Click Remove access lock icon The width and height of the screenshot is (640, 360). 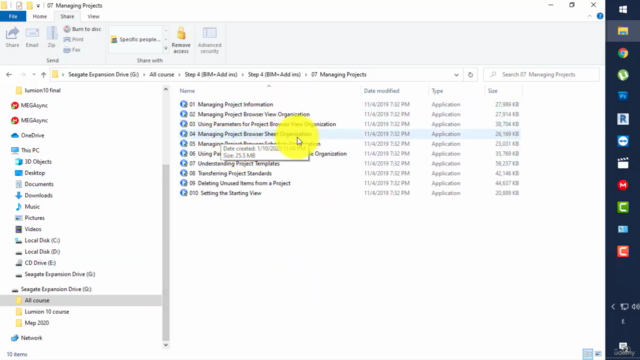(x=181, y=40)
